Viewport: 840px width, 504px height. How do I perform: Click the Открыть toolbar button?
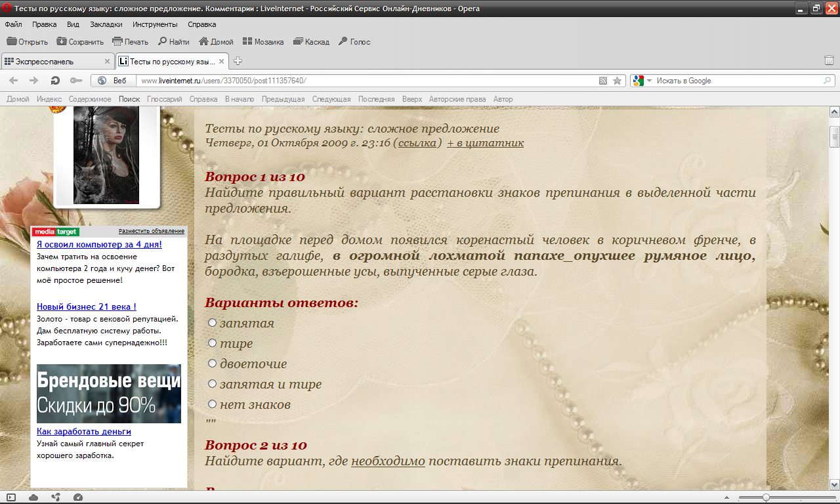click(27, 41)
